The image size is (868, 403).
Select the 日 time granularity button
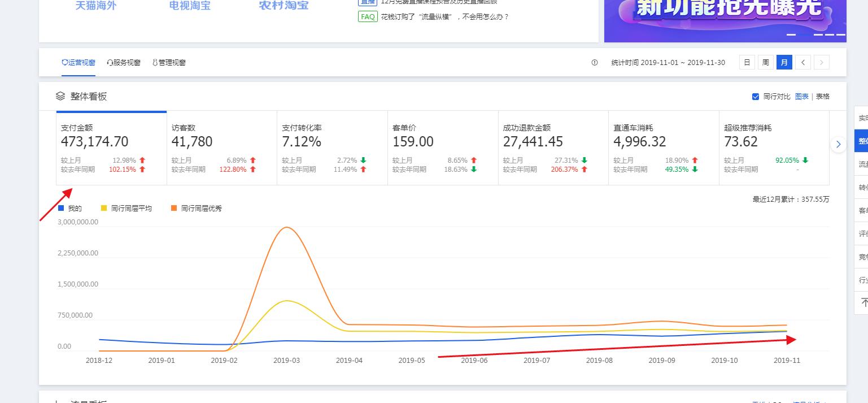tap(747, 63)
